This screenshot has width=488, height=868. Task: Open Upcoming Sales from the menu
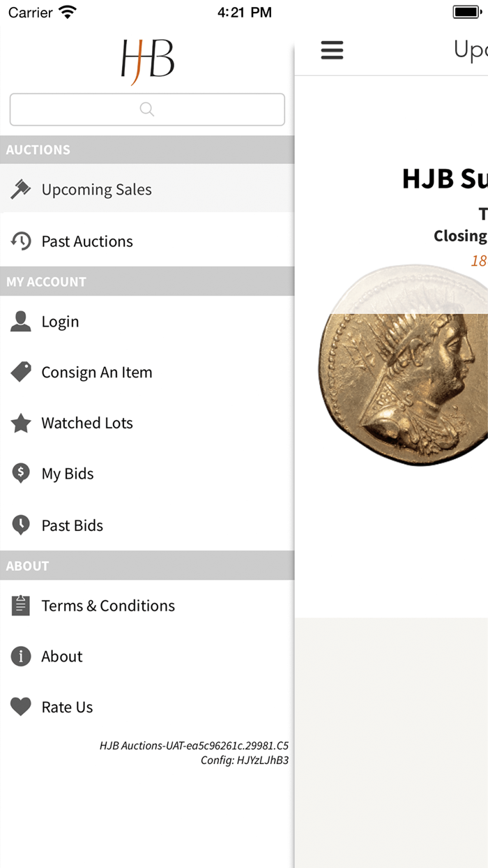(97, 189)
